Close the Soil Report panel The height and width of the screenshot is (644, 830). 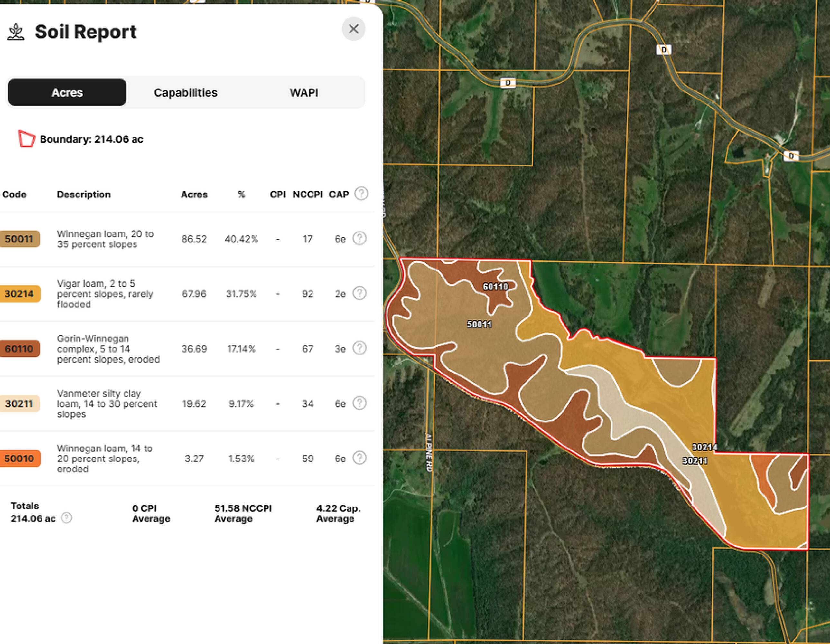pyautogui.click(x=353, y=29)
